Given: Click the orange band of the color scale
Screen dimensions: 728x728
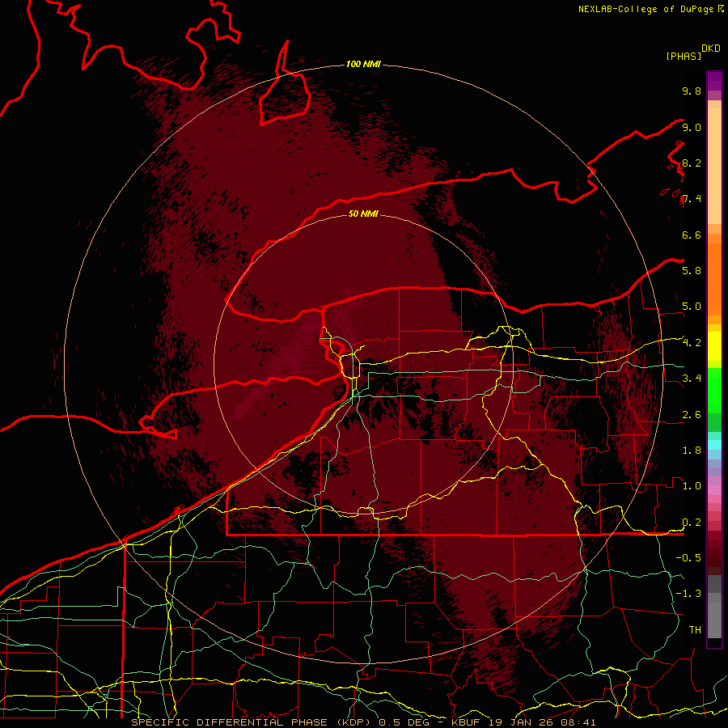Looking at the screenshot, I should point(714,280).
